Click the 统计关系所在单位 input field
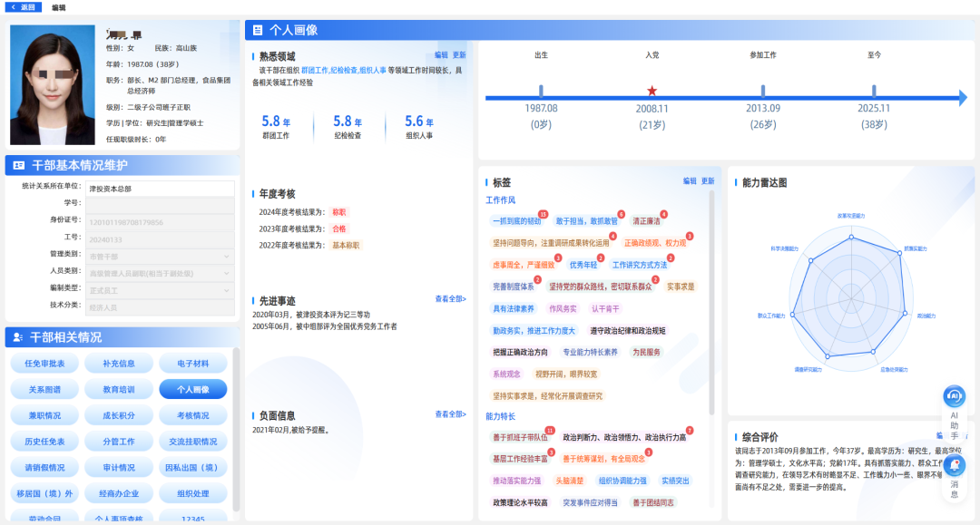The width and height of the screenshot is (980, 525). click(x=160, y=189)
